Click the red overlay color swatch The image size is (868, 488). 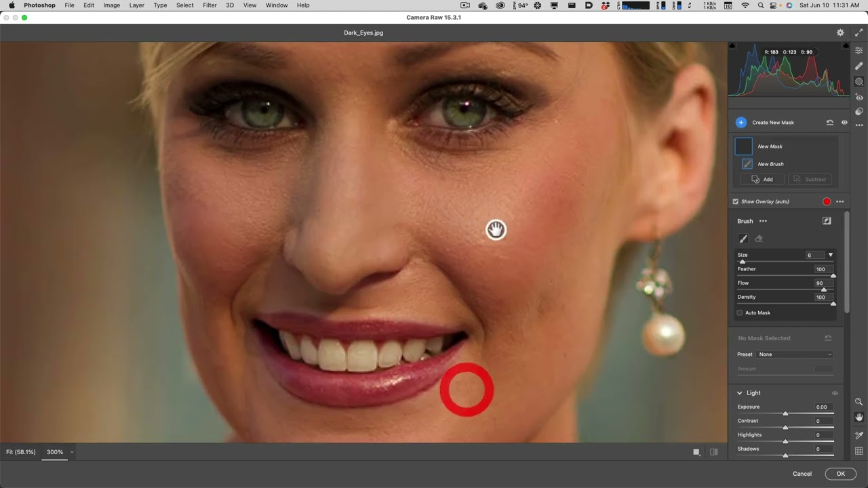(x=827, y=201)
